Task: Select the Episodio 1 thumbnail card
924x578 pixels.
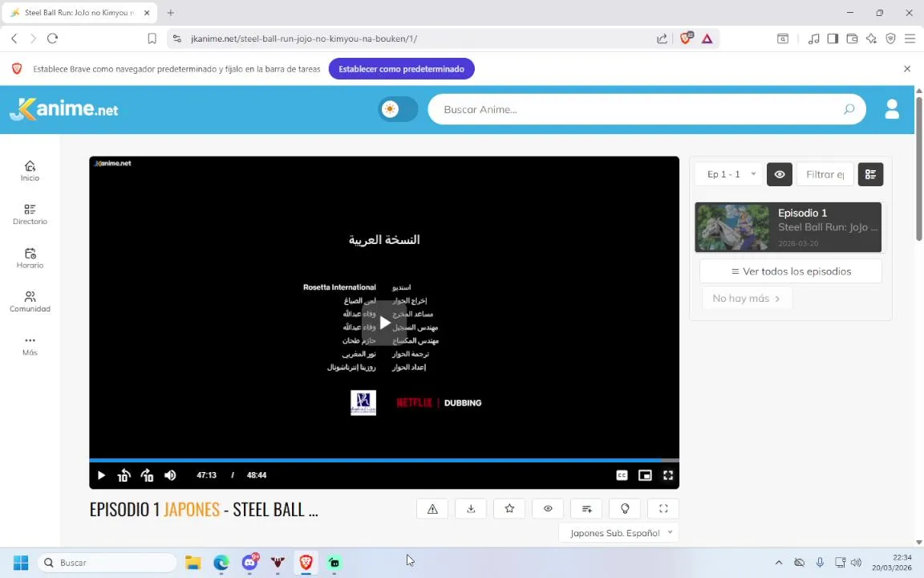Action: [x=788, y=228]
